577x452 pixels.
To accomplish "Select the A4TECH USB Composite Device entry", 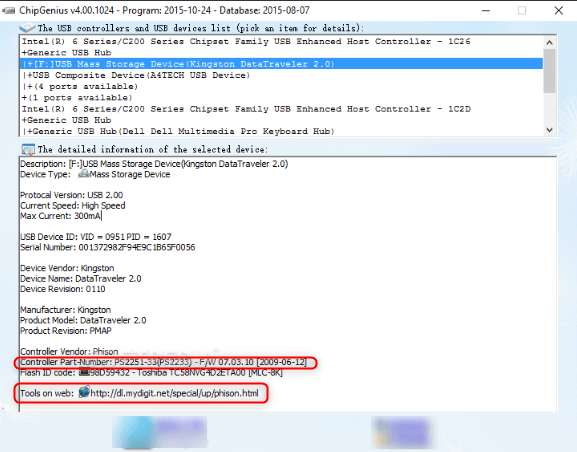I will click(282, 75).
